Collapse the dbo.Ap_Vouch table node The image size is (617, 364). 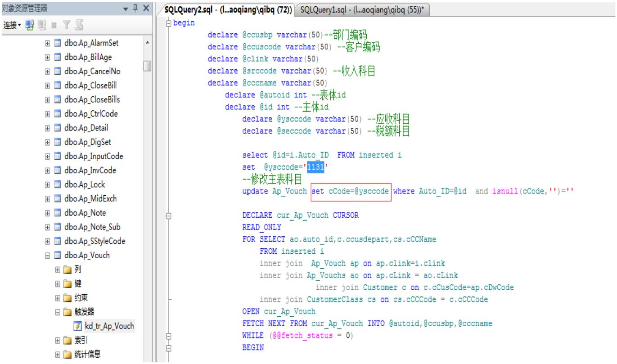pyautogui.click(x=47, y=255)
